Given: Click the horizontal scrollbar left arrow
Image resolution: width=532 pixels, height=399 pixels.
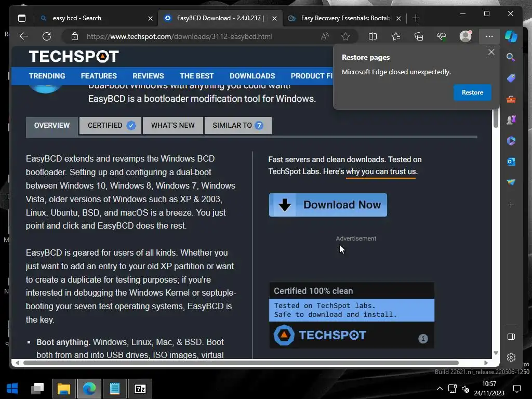Looking at the screenshot, I should tap(17, 363).
